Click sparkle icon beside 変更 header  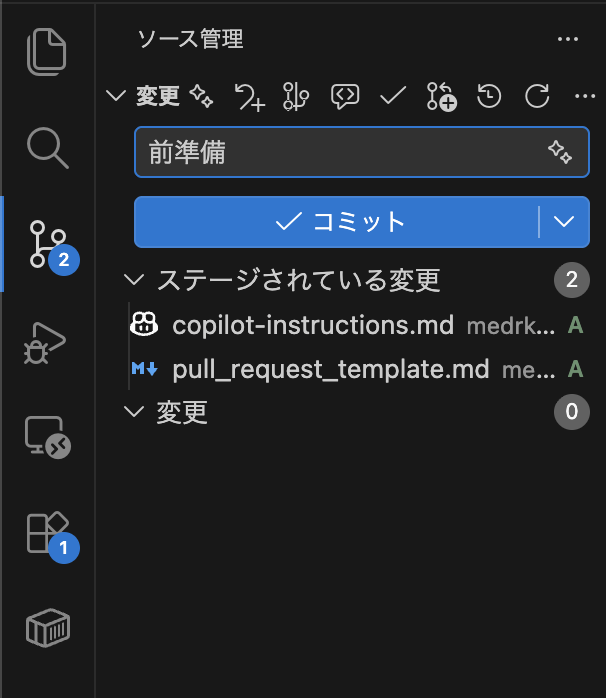pos(201,96)
